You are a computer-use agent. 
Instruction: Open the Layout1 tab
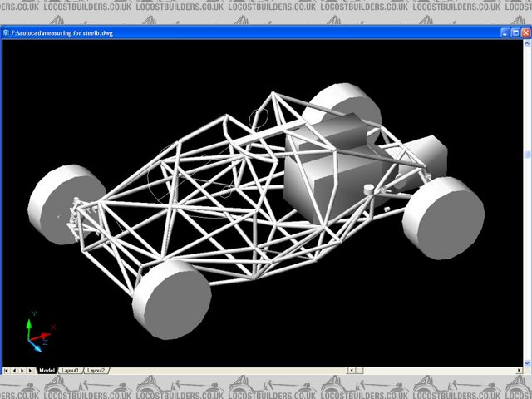(x=69, y=370)
